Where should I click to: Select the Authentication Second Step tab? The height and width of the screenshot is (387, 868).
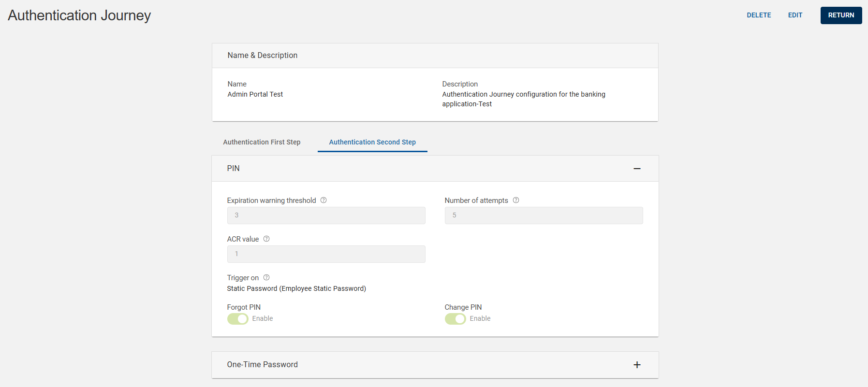click(x=372, y=142)
